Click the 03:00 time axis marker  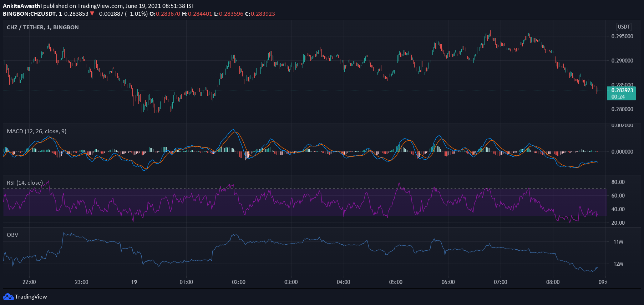(x=291, y=282)
